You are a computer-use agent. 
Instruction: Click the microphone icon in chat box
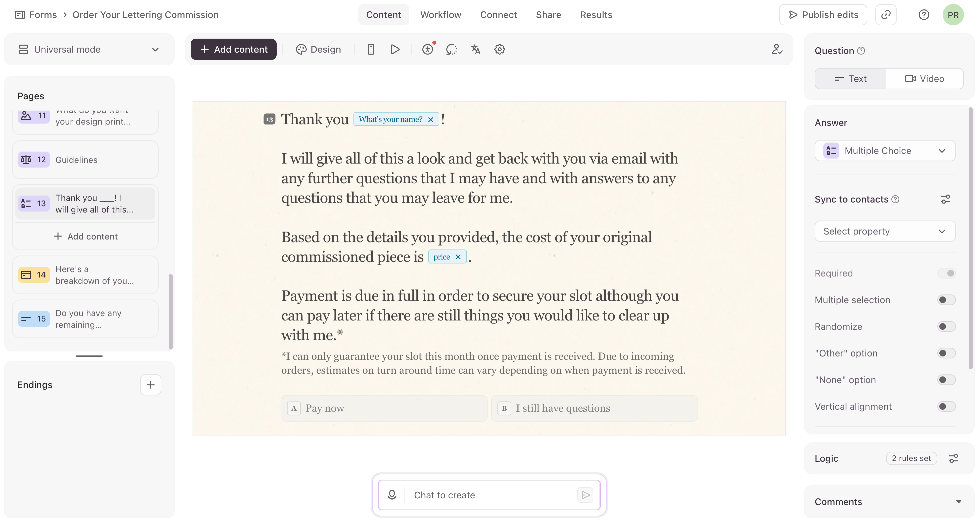[x=392, y=495]
